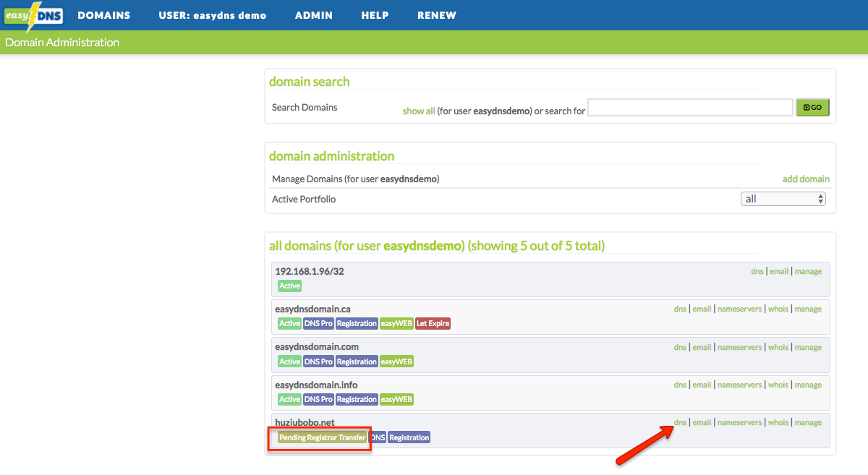Click the add domain link
This screenshot has height=475, width=868.
pyautogui.click(x=806, y=179)
